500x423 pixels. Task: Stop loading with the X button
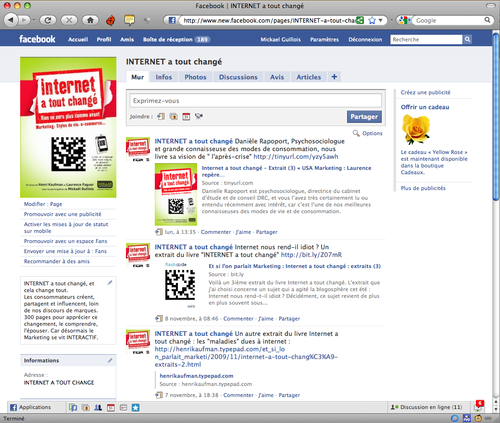(69, 20)
